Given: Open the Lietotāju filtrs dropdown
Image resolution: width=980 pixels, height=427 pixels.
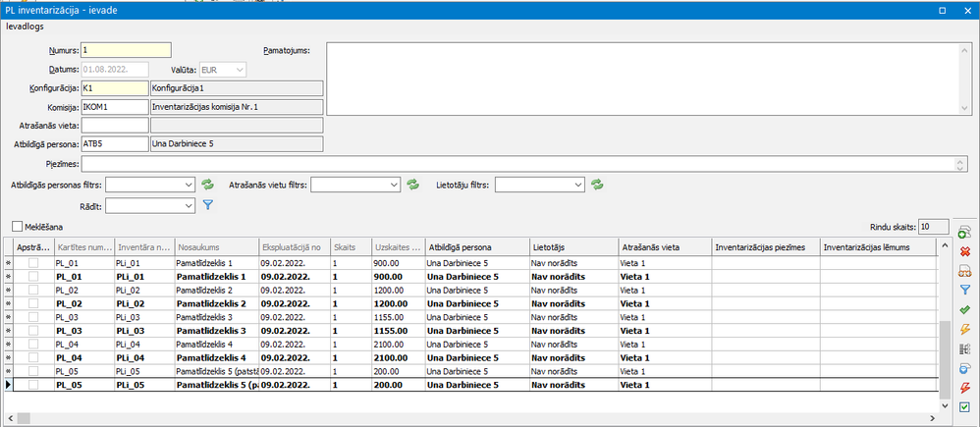Looking at the screenshot, I should click(x=577, y=184).
